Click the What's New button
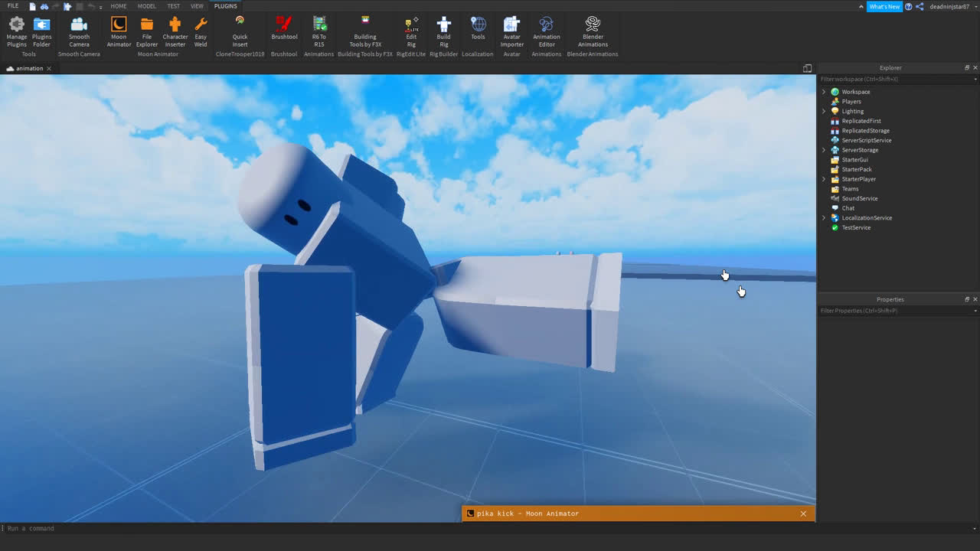The image size is (980, 551). [884, 6]
